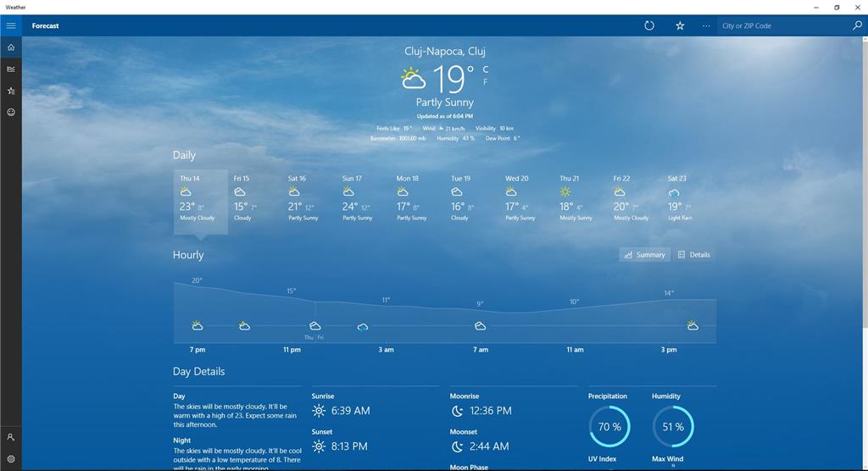Select Sat 23 Light Rain forecast
The height and width of the screenshot is (471, 868).
688,202
